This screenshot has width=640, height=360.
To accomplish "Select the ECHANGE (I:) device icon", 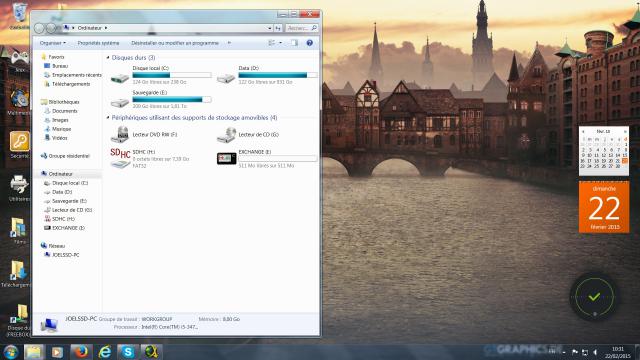I will (227, 158).
